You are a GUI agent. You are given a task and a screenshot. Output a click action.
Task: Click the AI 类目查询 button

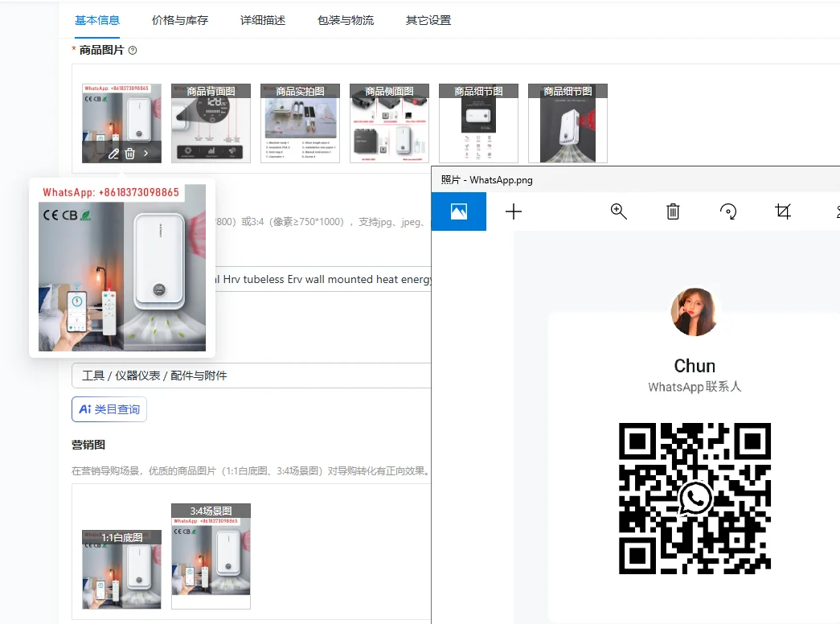[x=109, y=409]
